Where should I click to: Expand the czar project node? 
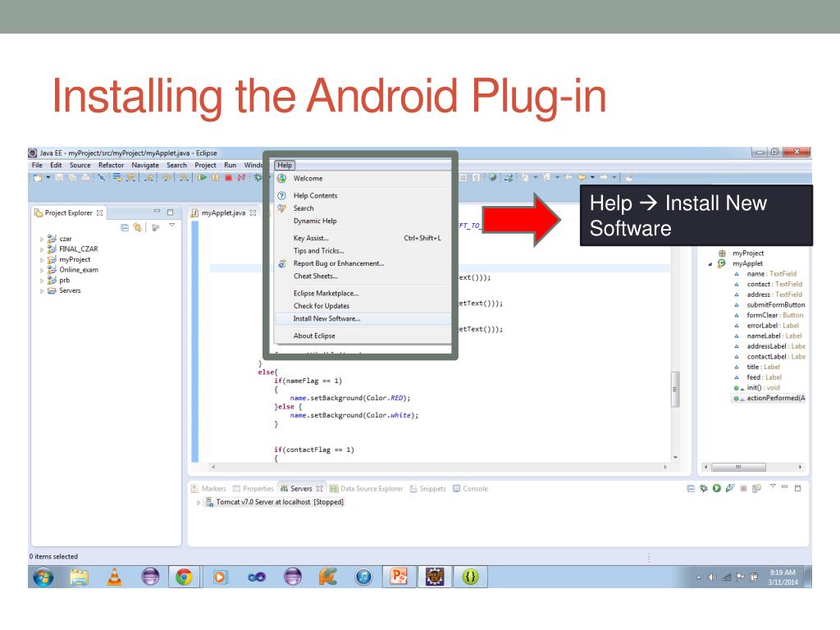(x=42, y=240)
